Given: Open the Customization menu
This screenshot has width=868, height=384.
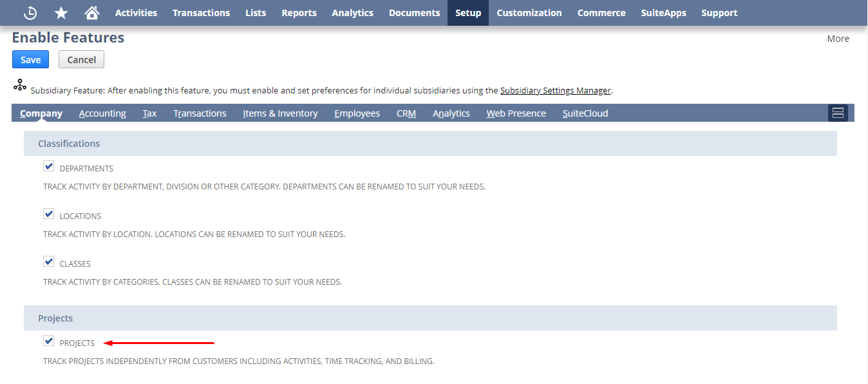Looking at the screenshot, I should coord(529,12).
